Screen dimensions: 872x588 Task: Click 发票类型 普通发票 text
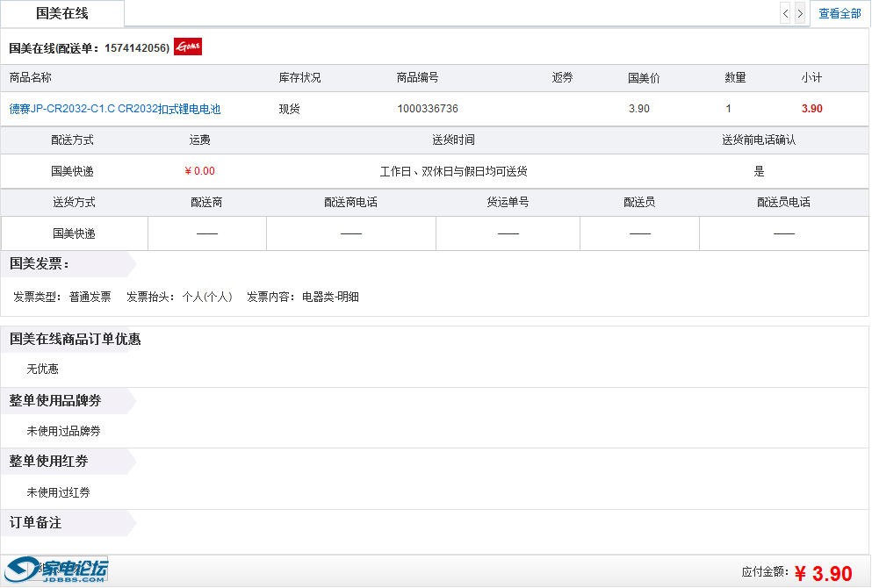(x=62, y=297)
